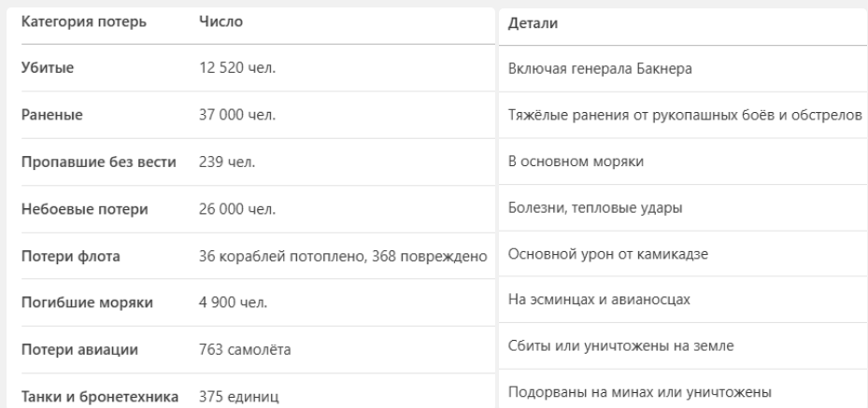Click the '763 самолёта' value
This screenshot has width=868, height=408.
(245, 350)
